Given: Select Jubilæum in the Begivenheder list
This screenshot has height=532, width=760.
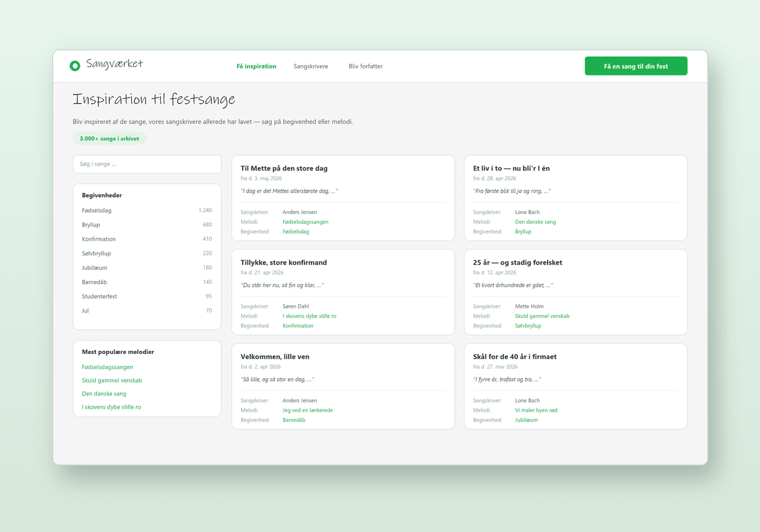Looking at the screenshot, I should coord(147,267).
